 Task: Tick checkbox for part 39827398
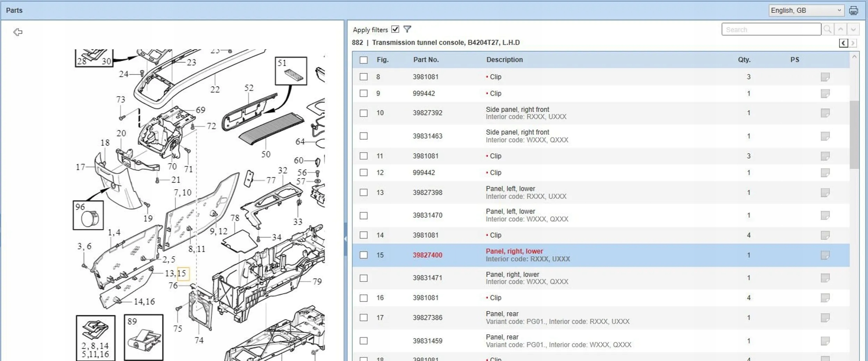(x=364, y=192)
